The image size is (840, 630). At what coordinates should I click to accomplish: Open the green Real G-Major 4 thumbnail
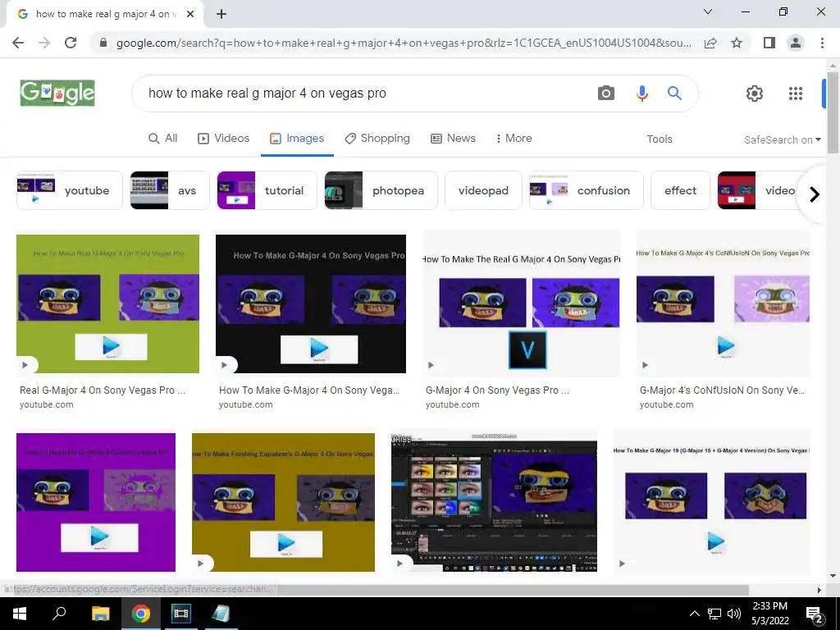tap(107, 304)
